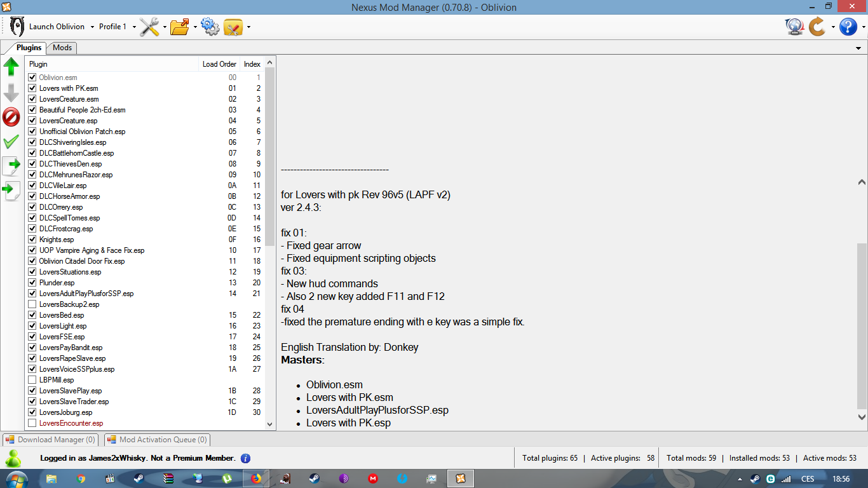Click the orange curved arrow icon
Image resolution: width=868 pixels, height=488 pixels.
pyautogui.click(x=817, y=27)
